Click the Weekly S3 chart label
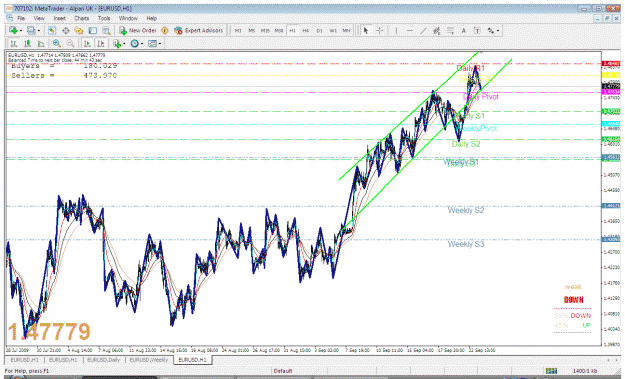 (x=466, y=244)
